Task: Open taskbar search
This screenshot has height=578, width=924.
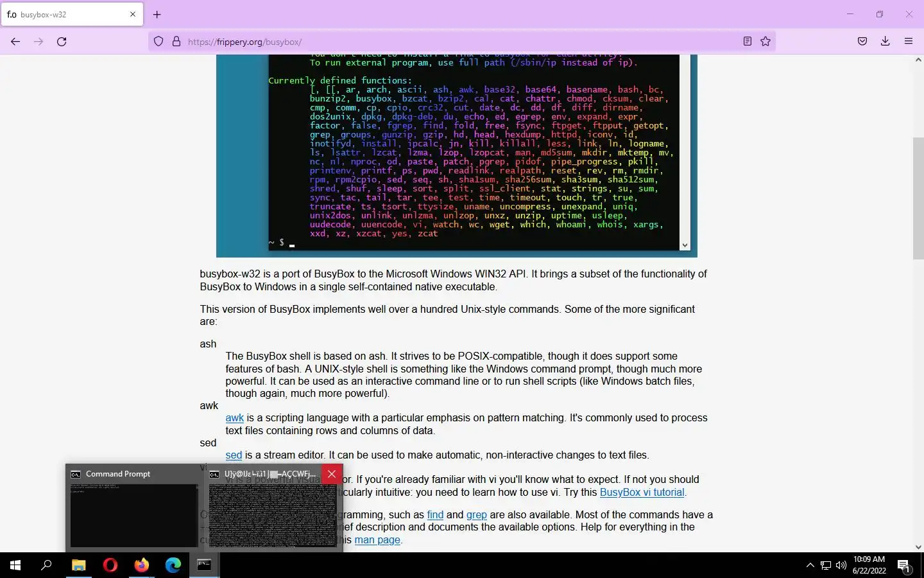Action: [46, 565]
